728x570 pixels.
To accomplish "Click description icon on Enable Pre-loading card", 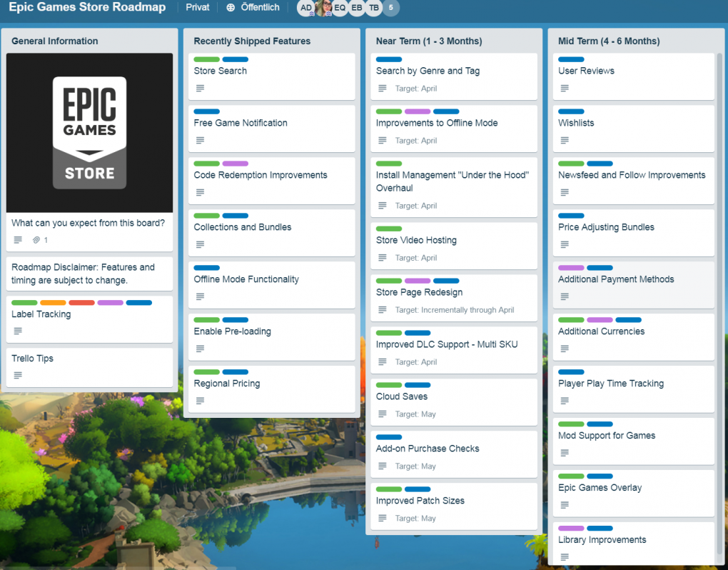I will click(x=200, y=348).
